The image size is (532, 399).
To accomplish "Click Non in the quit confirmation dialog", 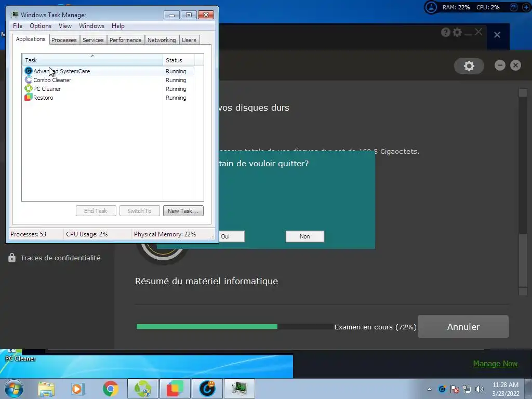I will [304, 236].
